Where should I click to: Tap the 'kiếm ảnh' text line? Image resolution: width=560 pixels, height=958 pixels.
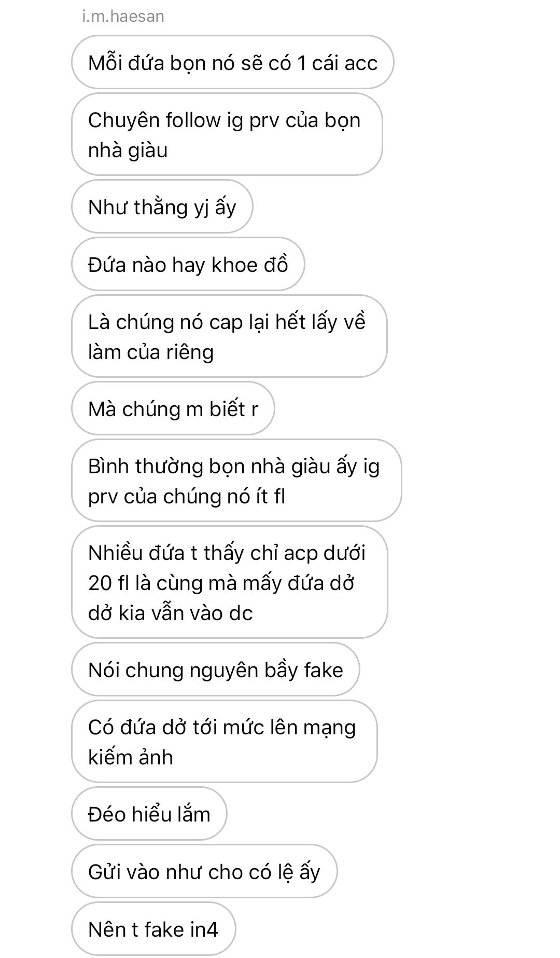click(x=131, y=758)
